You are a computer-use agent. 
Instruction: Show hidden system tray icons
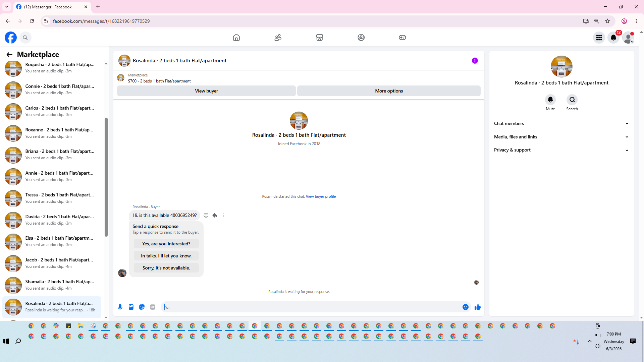pos(590,341)
